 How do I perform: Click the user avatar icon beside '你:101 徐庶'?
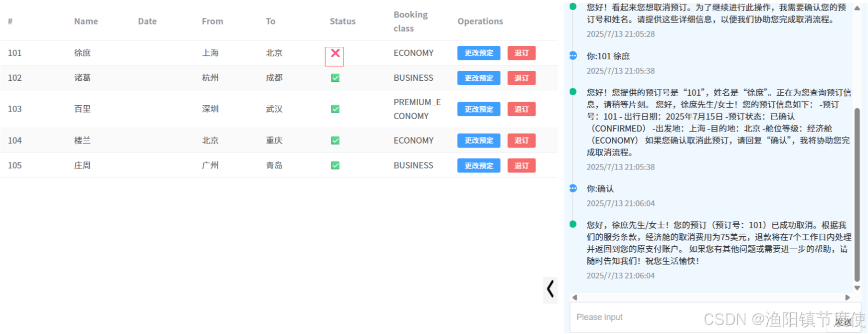coord(573,55)
